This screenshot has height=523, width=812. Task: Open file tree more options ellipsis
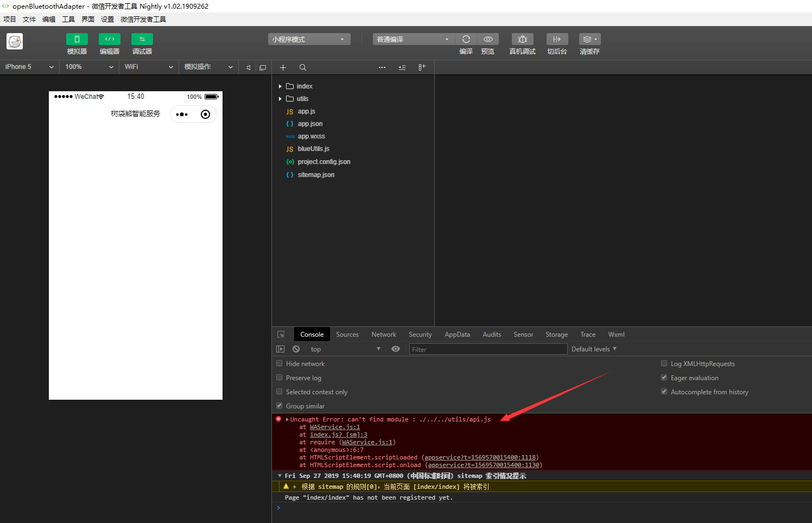tap(382, 67)
